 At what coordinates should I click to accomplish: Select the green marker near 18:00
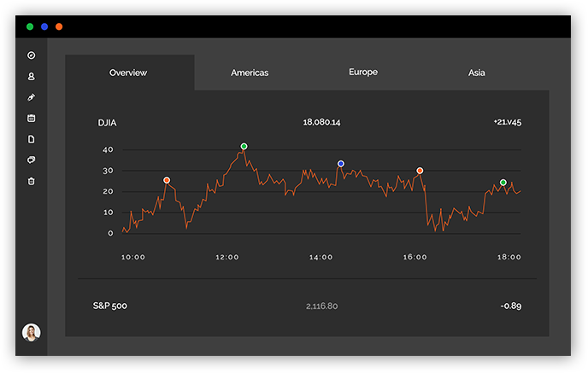click(x=503, y=183)
